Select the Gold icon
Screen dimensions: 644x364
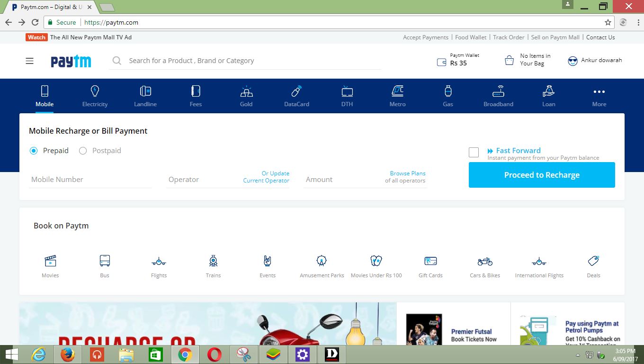[246, 91]
